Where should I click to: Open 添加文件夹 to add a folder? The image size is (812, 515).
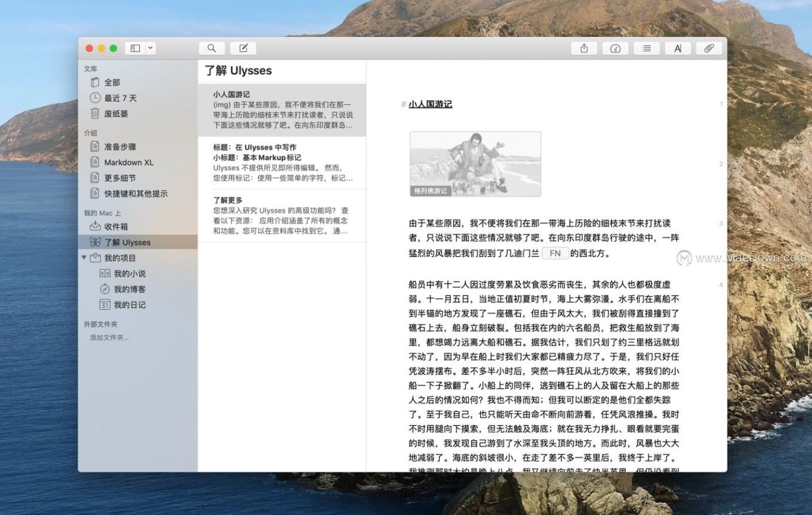pos(112,337)
